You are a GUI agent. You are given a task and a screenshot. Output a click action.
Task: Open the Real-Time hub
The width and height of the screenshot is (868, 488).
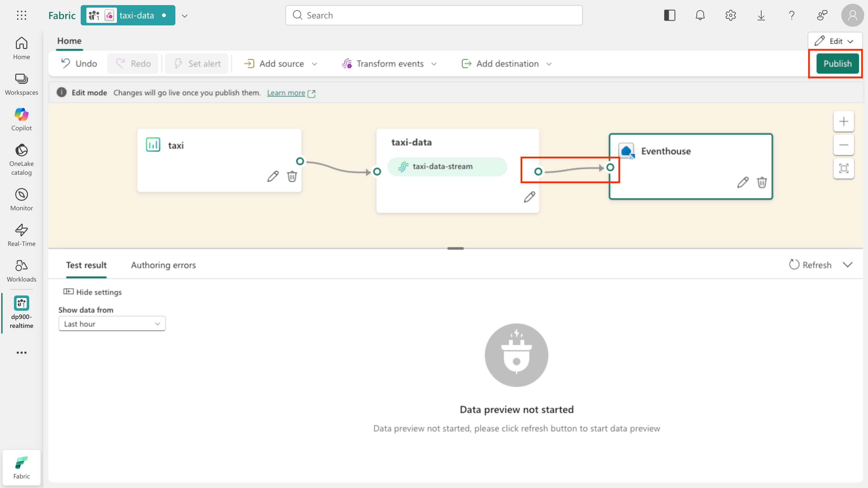pos(22,235)
